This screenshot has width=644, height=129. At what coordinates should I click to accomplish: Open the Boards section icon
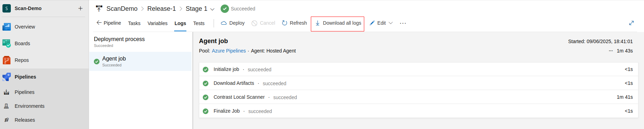[7, 43]
